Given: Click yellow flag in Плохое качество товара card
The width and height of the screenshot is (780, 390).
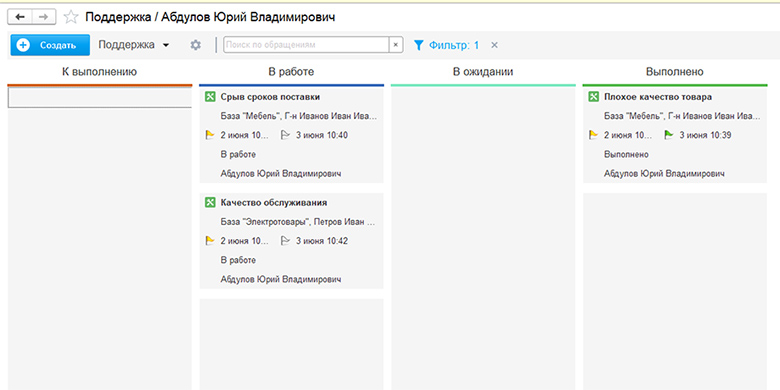Looking at the screenshot, I should click(593, 135).
